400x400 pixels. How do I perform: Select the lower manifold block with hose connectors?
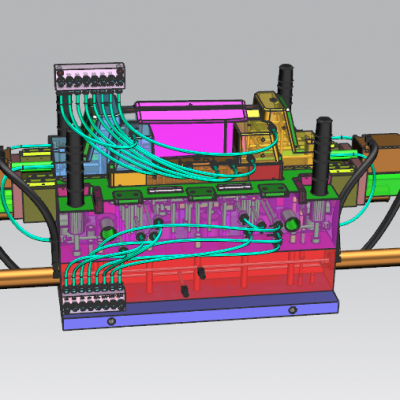click(93, 298)
